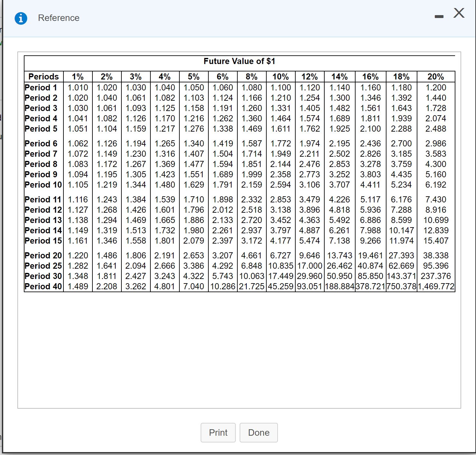Click the 'Period 1' row label

41,88
